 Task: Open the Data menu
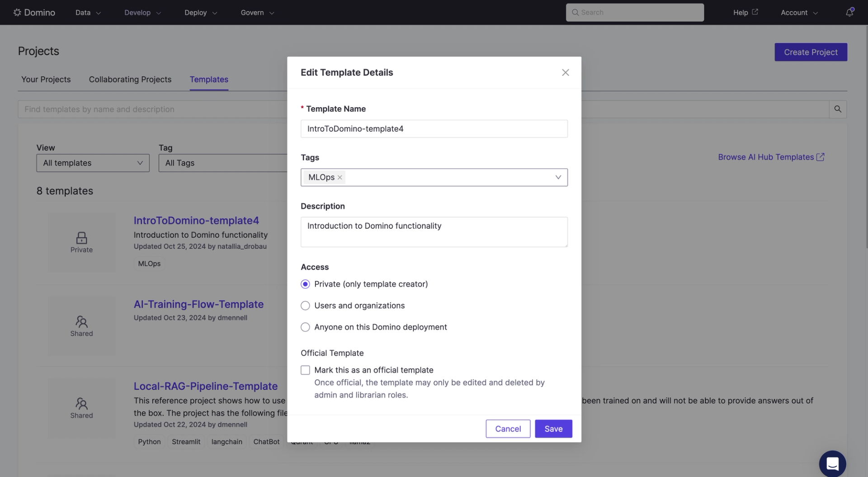pos(88,13)
